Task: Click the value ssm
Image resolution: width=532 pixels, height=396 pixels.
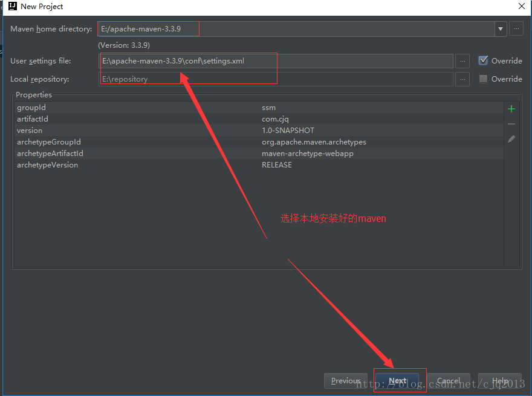Action: tap(268, 108)
